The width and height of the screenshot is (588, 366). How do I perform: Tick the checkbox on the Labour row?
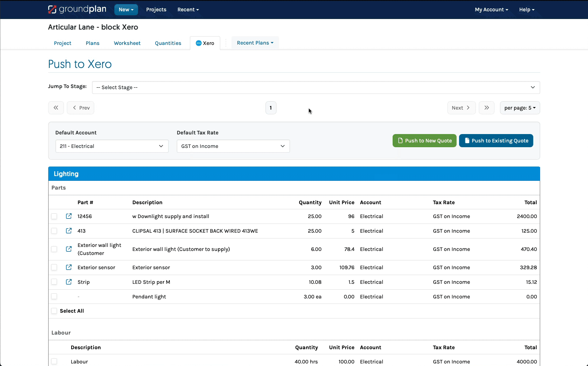pos(54,361)
